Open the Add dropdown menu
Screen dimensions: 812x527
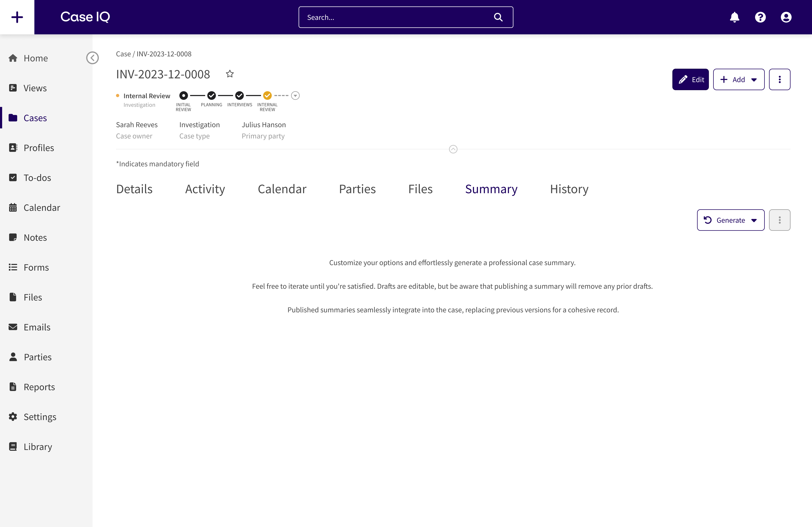(x=738, y=79)
